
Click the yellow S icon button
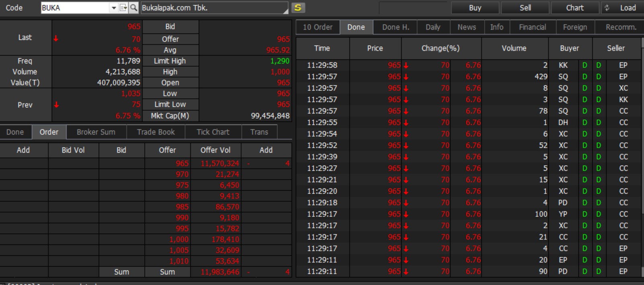click(298, 8)
